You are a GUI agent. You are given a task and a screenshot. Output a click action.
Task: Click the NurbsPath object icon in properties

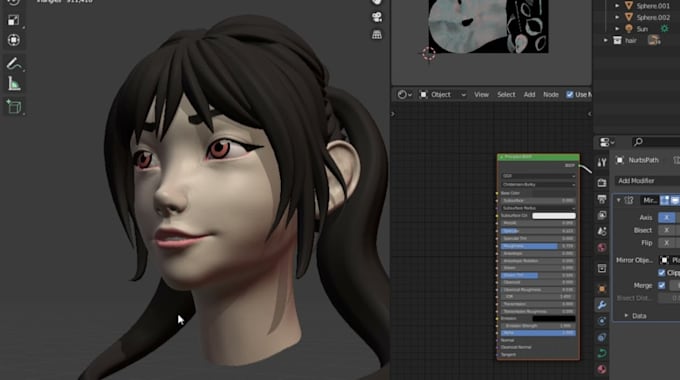[x=620, y=160]
